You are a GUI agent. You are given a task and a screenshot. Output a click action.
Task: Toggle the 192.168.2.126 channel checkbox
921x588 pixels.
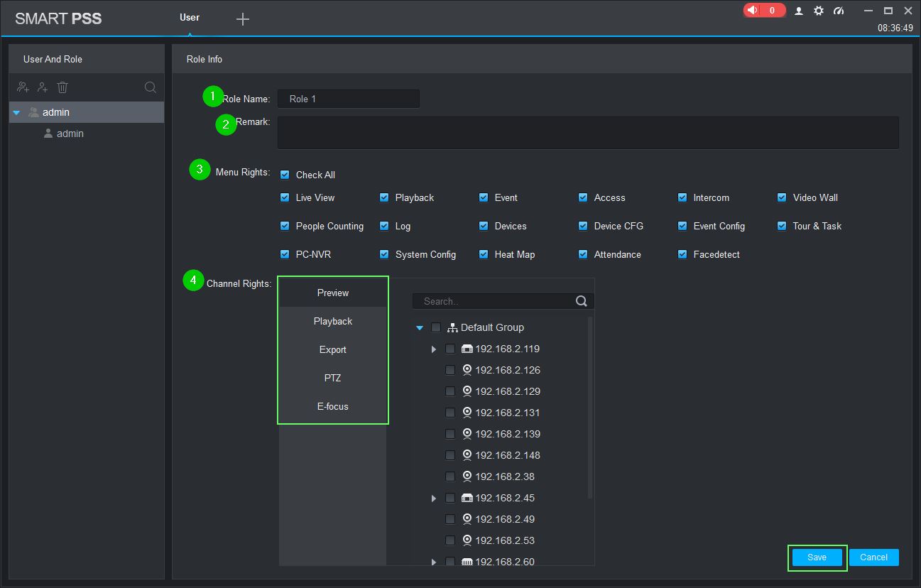[x=450, y=370]
